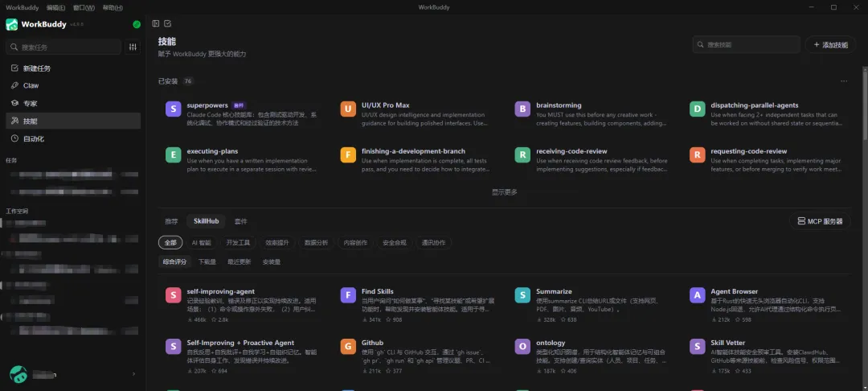Click the 466k download count of self-improving-agent
The width and height of the screenshot is (868, 391).
pyautogui.click(x=197, y=319)
